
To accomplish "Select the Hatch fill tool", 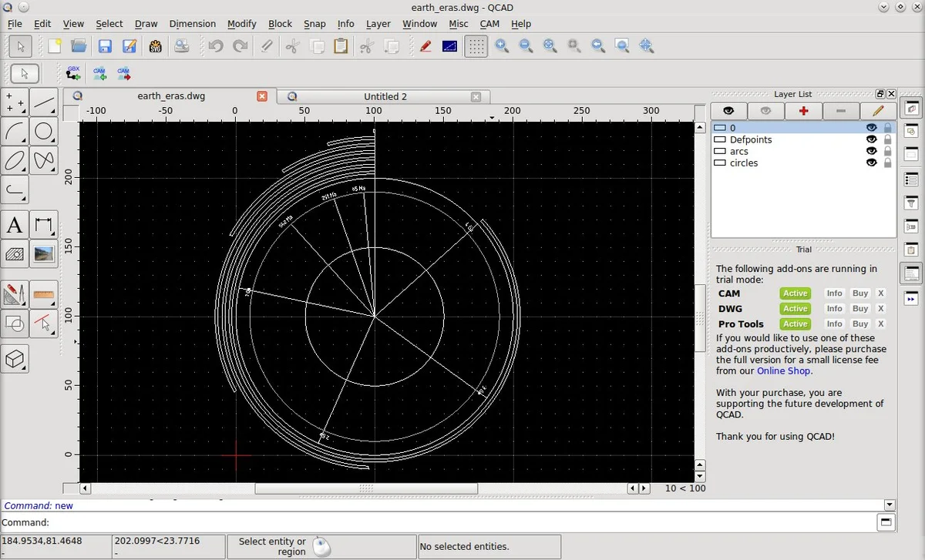I will [x=15, y=253].
